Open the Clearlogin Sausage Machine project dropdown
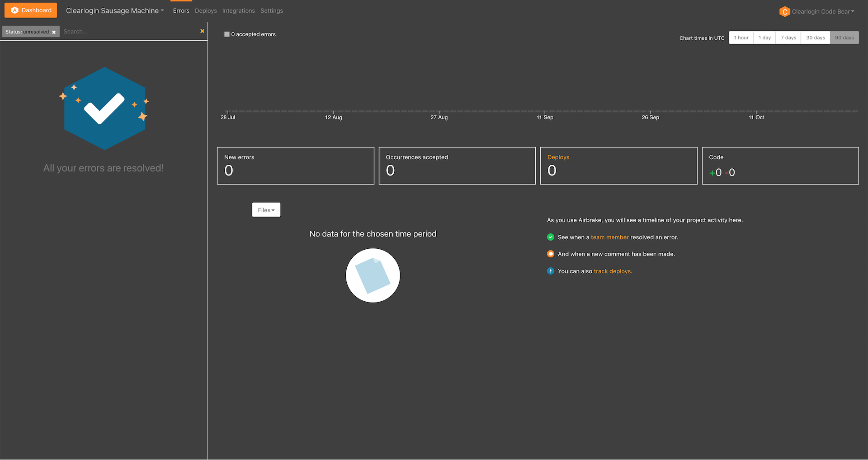This screenshot has height=460, width=868. [x=115, y=10]
